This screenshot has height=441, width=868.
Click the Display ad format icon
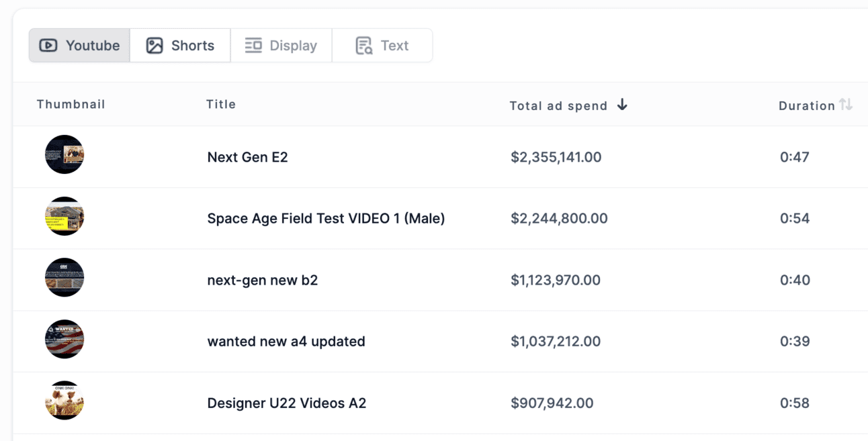pos(253,46)
